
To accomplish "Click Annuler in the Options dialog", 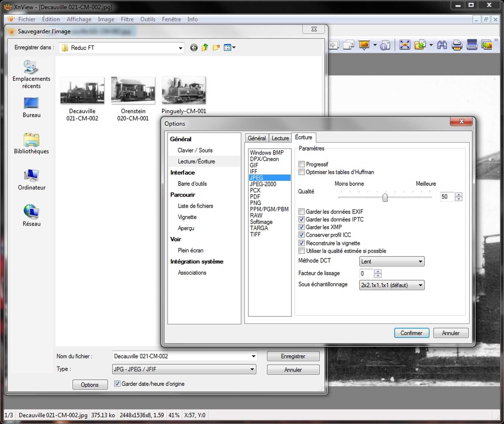I will click(450, 333).
